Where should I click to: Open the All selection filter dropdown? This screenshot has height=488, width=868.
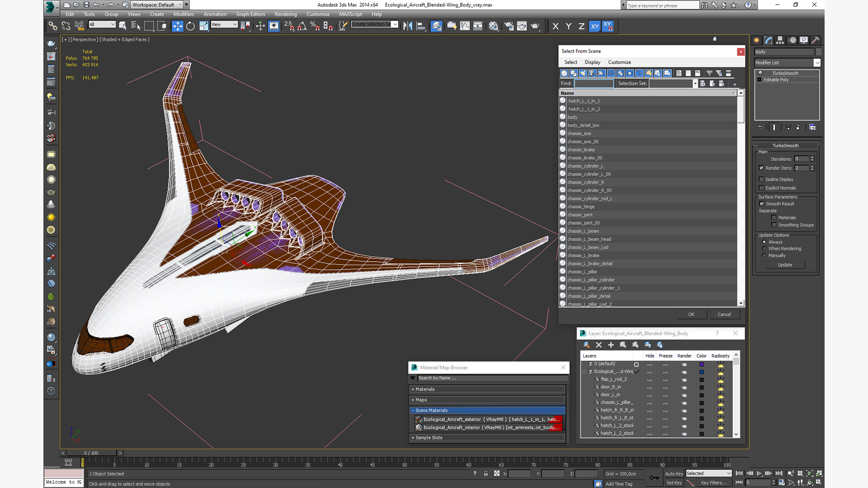tap(102, 24)
